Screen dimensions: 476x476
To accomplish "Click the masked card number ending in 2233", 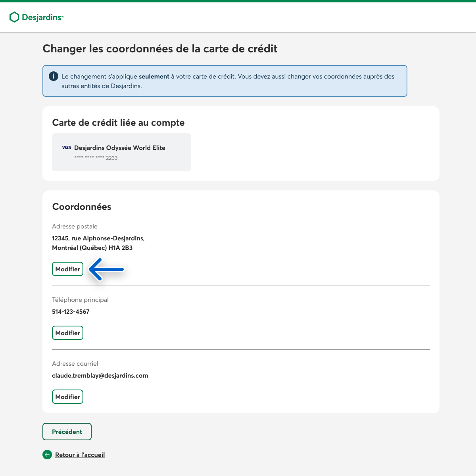I will coord(96,158).
